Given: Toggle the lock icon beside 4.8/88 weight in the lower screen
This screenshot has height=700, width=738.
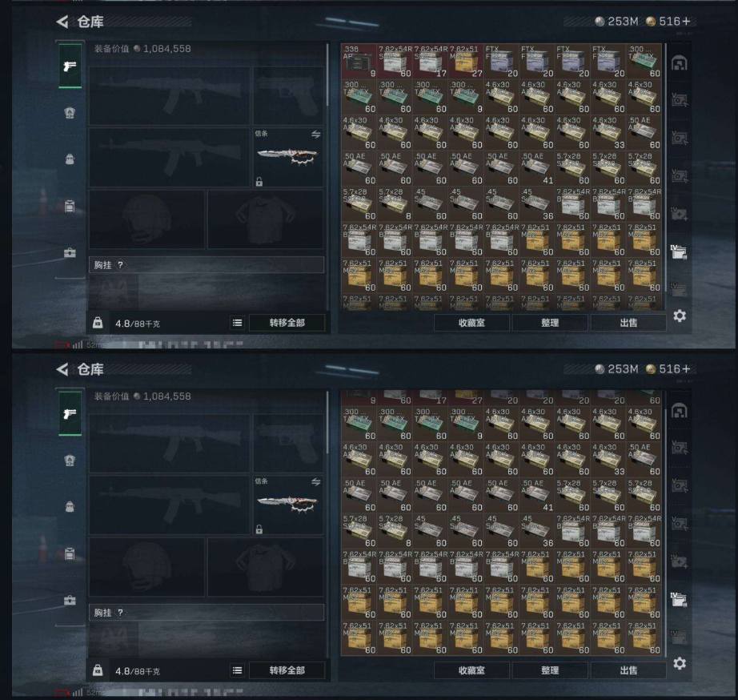Looking at the screenshot, I should pos(98,670).
